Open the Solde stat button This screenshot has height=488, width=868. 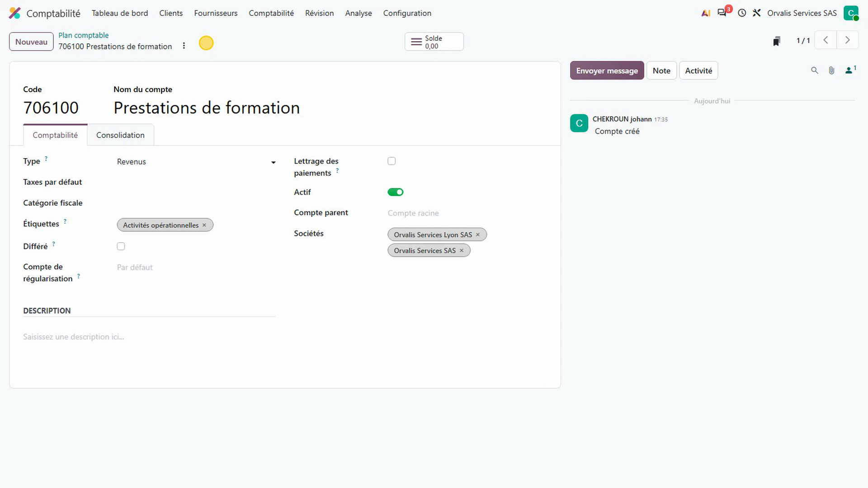point(434,42)
